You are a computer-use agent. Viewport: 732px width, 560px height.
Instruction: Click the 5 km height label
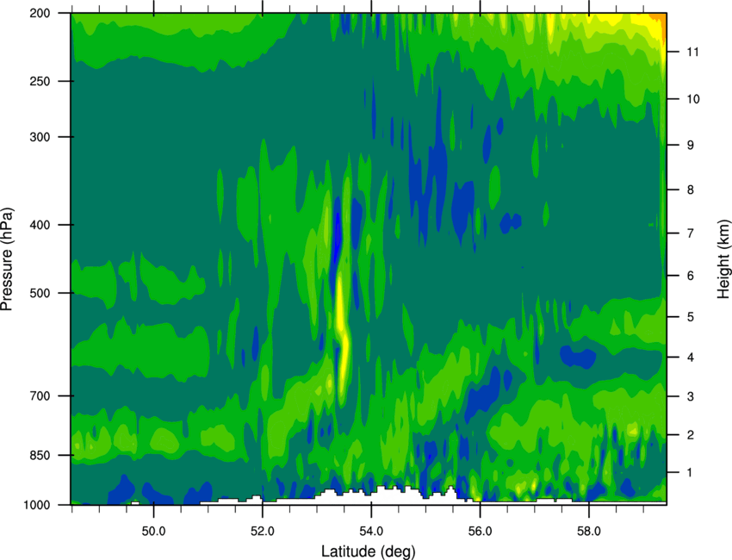pyautogui.click(x=691, y=317)
